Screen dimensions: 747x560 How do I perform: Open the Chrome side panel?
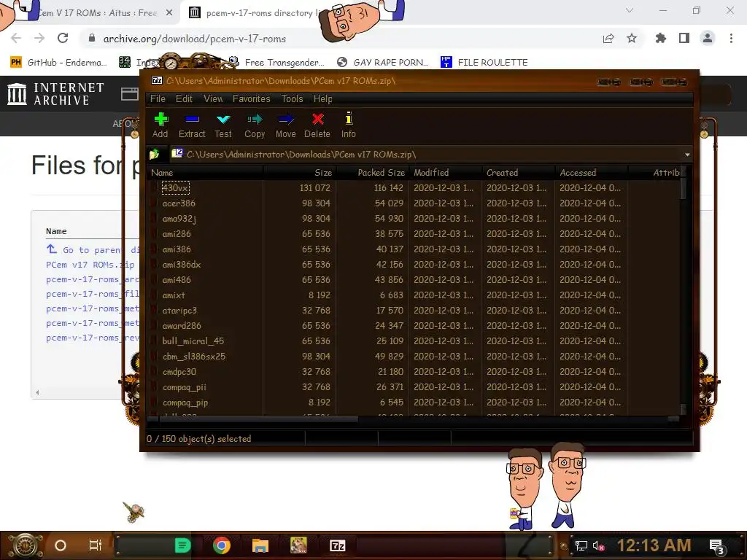[x=684, y=38]
